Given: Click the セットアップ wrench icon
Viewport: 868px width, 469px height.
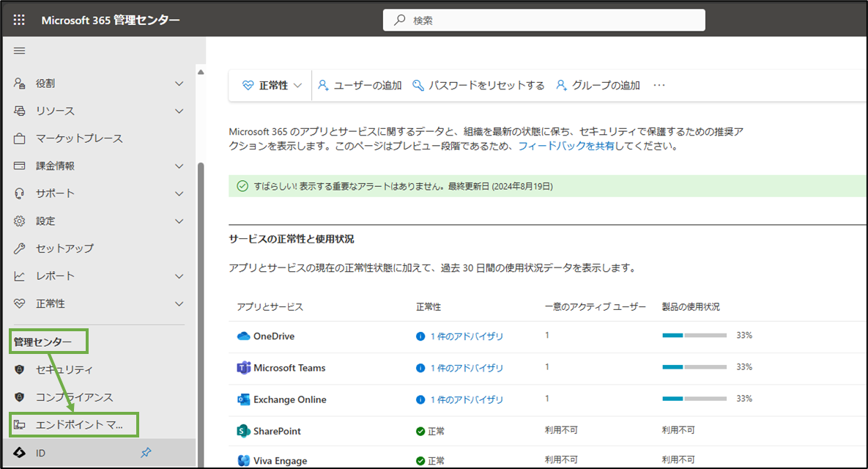Looking at the screenshot, I should click(19, 248).
